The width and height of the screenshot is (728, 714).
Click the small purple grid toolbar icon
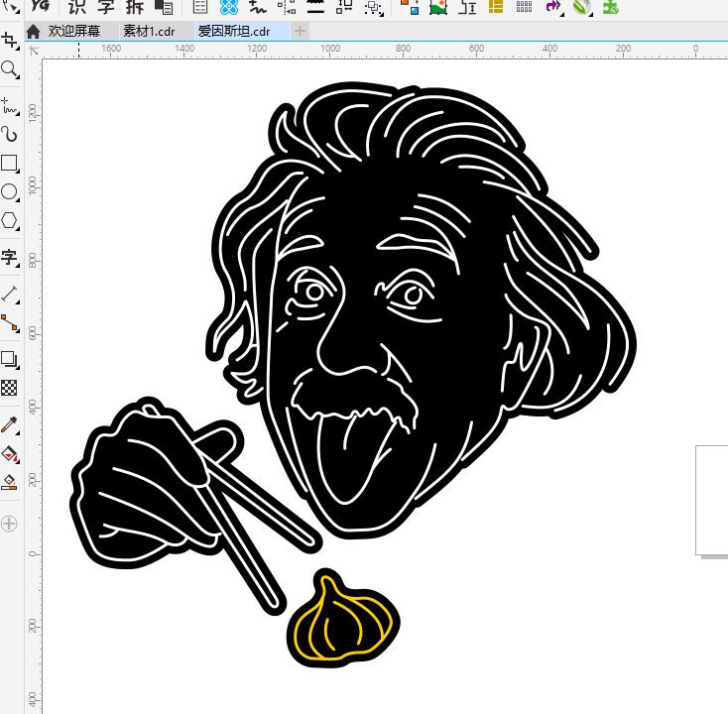[524, 7]
